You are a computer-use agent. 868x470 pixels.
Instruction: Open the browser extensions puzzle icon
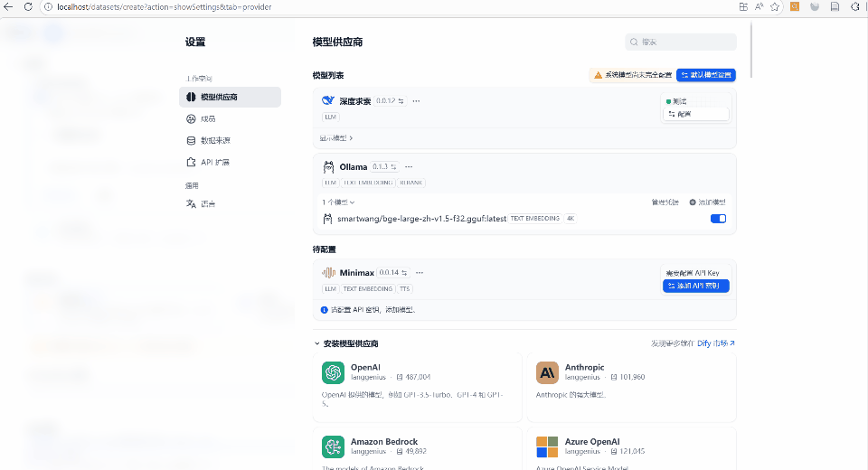pyautogui.click(x=855, y=6)
